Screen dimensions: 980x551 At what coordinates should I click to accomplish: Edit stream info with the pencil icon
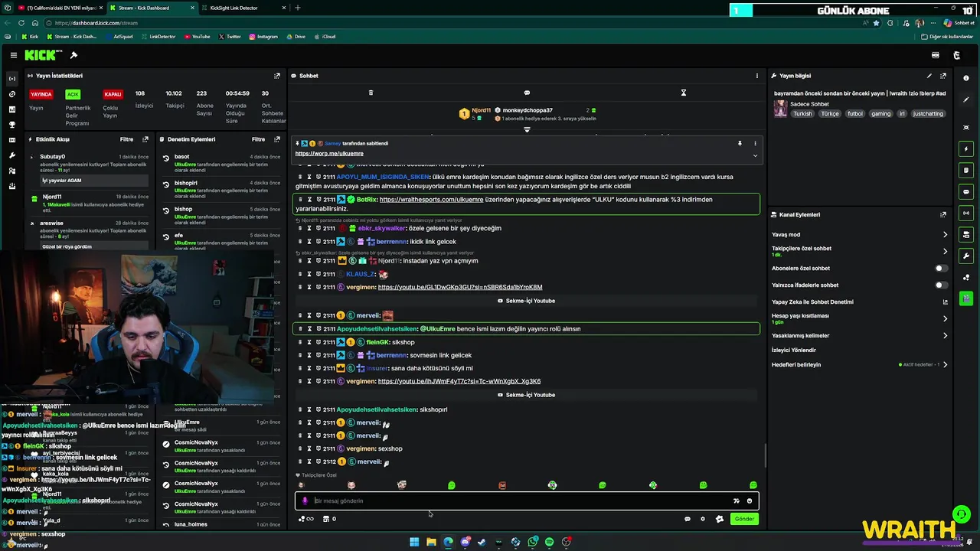(x=929, y=76)
